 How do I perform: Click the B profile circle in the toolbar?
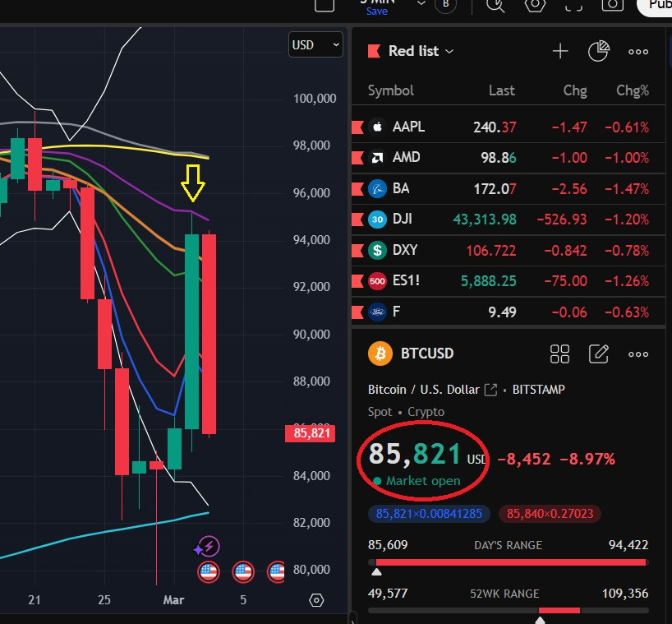(x=446, y=5)
